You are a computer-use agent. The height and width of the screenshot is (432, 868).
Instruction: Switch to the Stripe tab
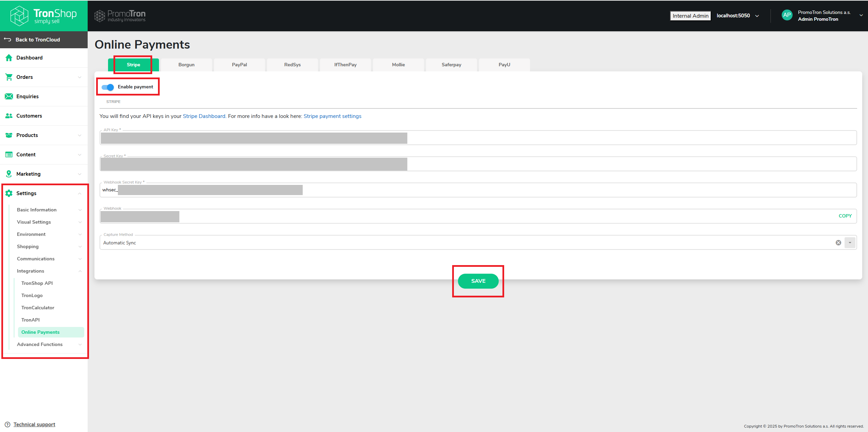[134, 65]
